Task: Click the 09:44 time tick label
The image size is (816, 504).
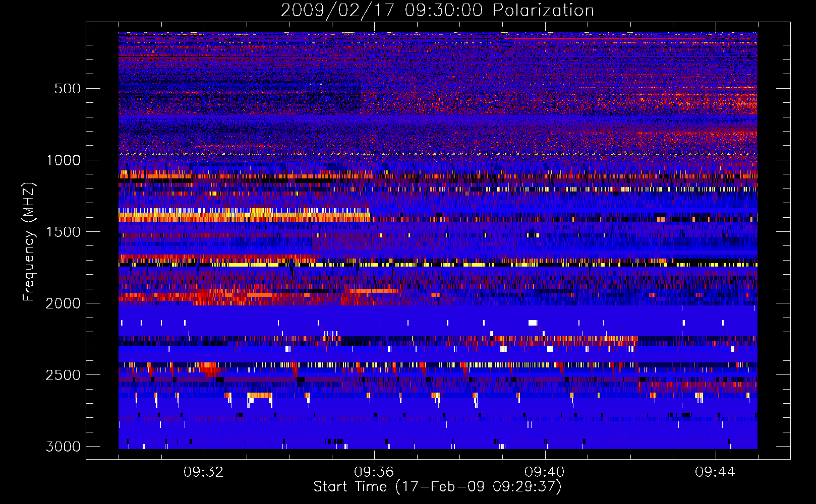Action: click(715, 472)
